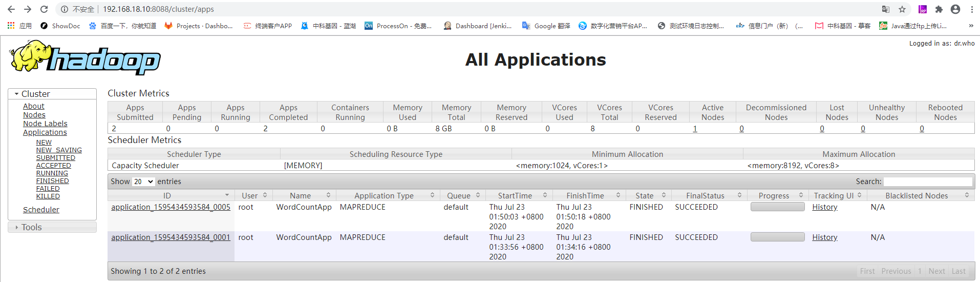Bookmark this page with star icon

(902, 9)
